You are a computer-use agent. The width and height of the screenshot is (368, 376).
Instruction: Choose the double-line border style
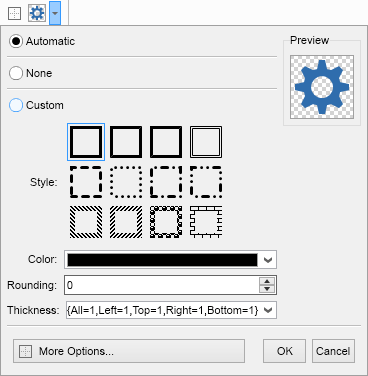(x=206, y=142)
